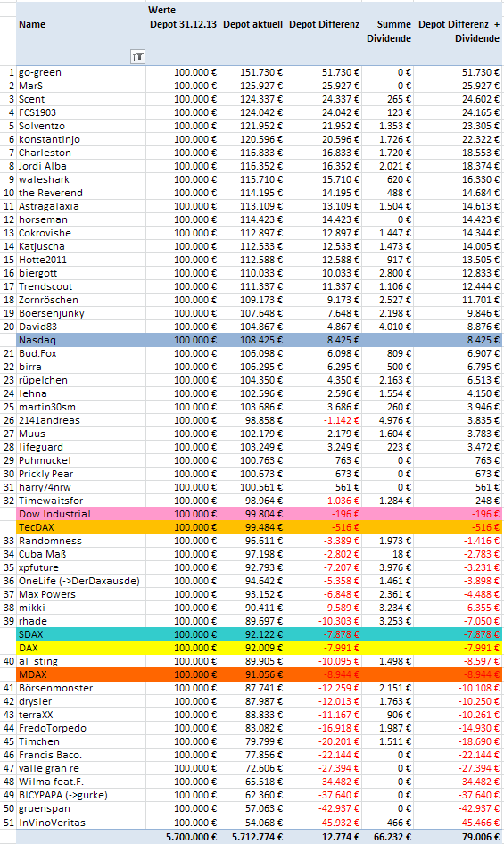Click the name cell al_sting

[38, 661]
